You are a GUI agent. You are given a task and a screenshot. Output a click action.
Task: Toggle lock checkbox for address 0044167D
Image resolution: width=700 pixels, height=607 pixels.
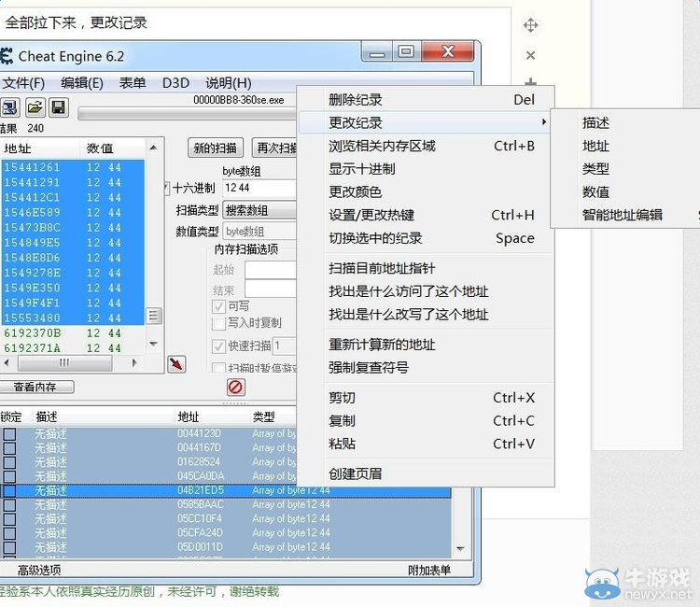click(x=9, y=448)
